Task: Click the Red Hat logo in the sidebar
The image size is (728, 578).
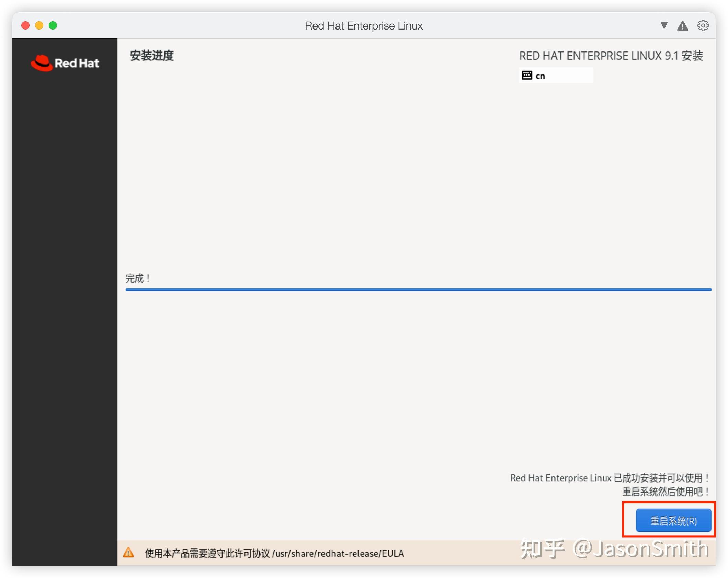Action: 65,63
